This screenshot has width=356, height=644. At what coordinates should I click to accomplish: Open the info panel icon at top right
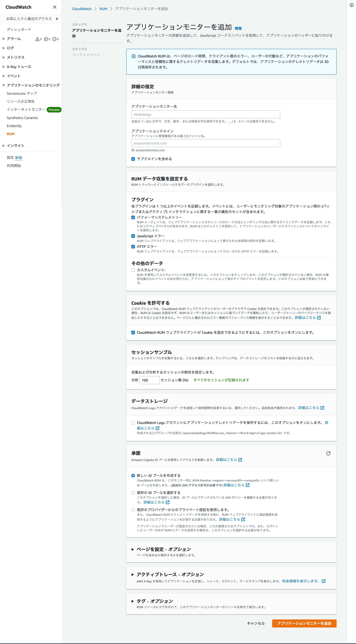tap(351, 5)
